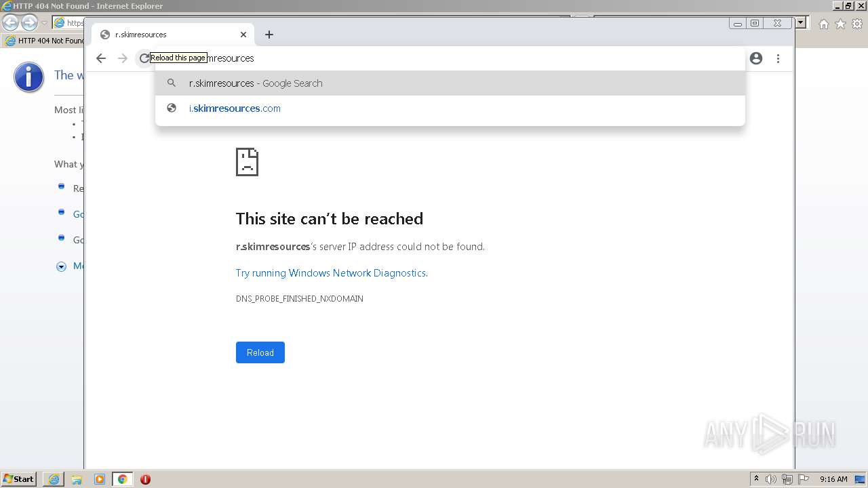
Task: Open a new Chrome tab
Action: pos(269,35)
